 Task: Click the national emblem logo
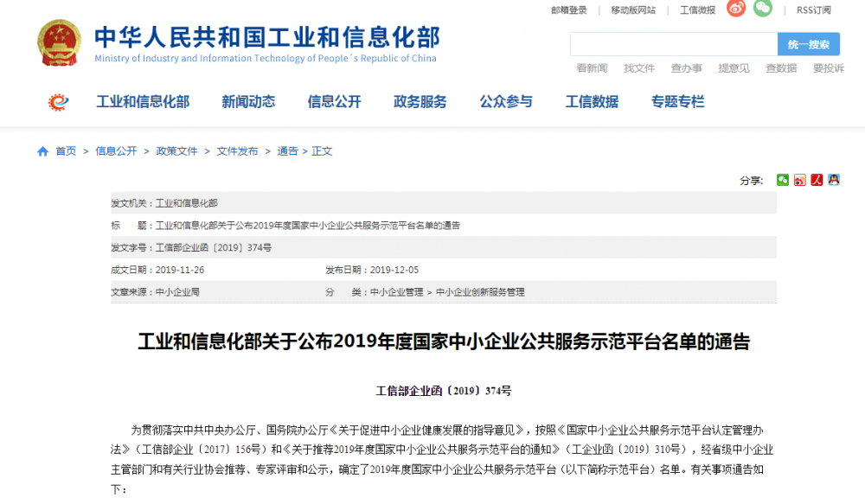60,43
